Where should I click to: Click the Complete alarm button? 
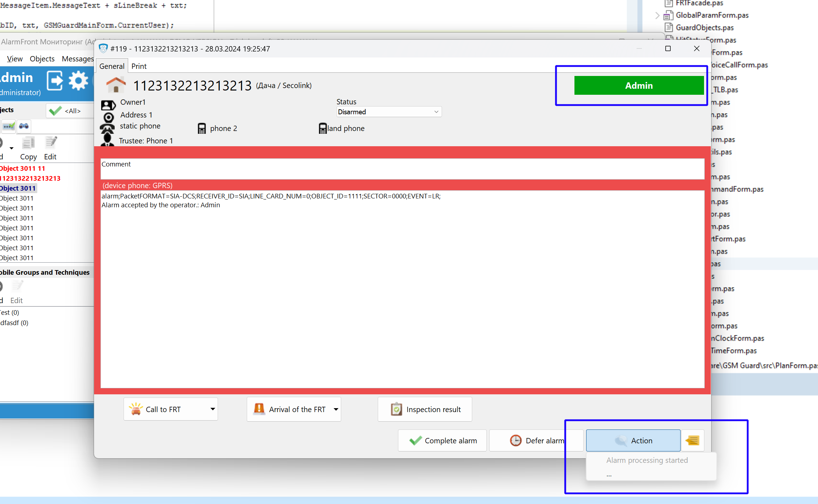[442, 440]
